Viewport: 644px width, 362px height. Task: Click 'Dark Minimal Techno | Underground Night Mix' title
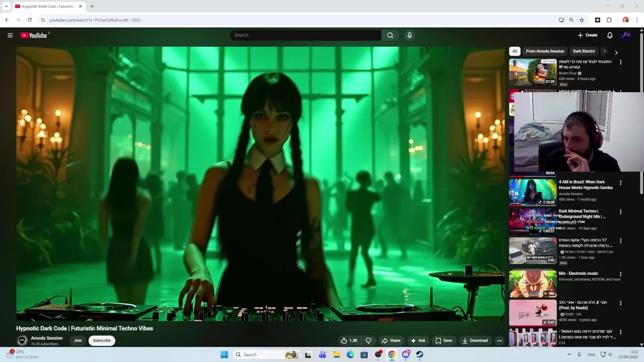pos(582,214)
